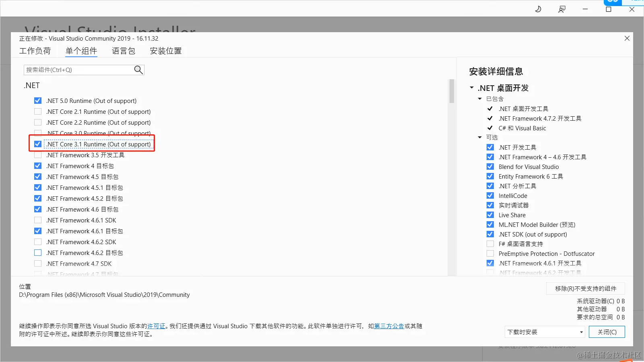Uncheck .NET 5.0 Runtime (Out of support)
The height and width of the screenshot is (362, 644).
tap(37, 101)
